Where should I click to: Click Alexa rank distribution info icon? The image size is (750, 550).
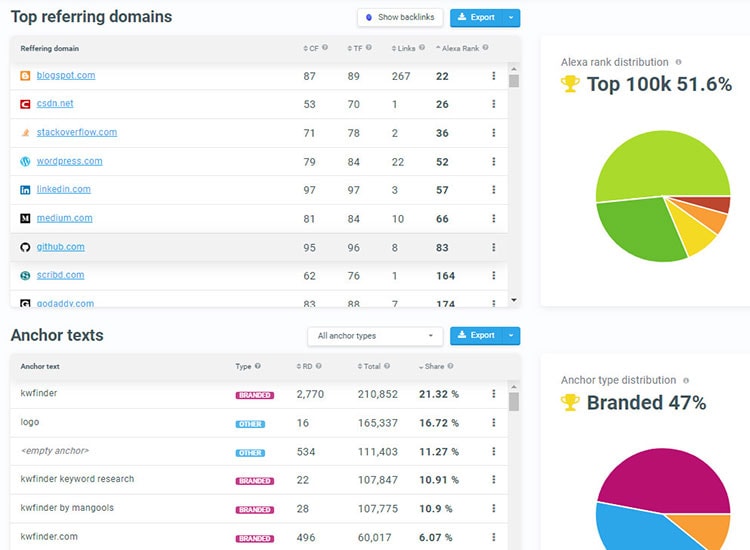pos(678,62)
